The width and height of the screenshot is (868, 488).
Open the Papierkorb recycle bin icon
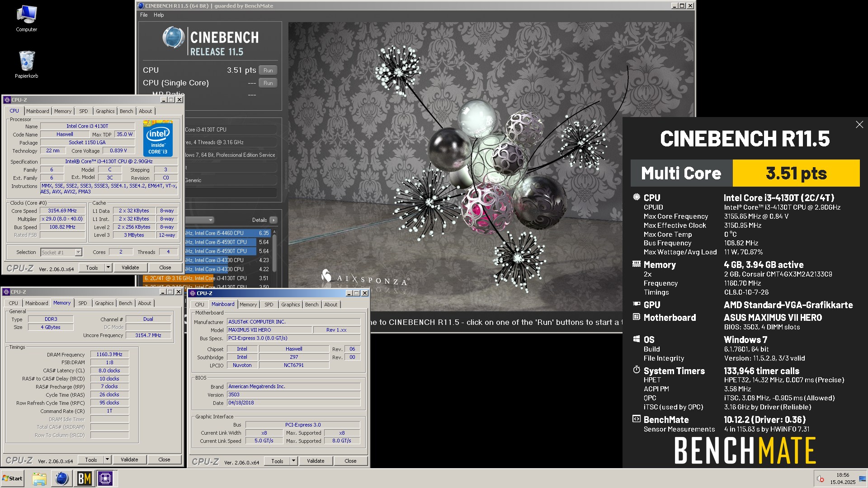point(26,64)
